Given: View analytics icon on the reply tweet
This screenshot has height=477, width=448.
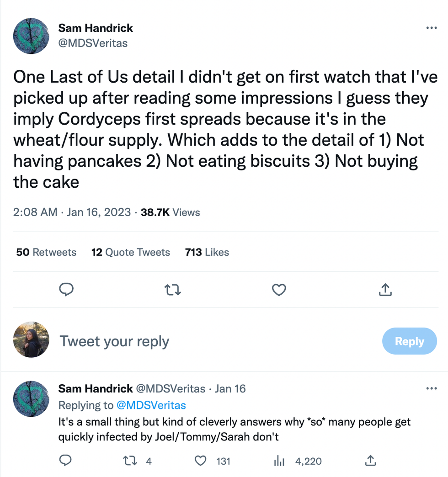Looking at the screenshot, I should pos(279,461).
